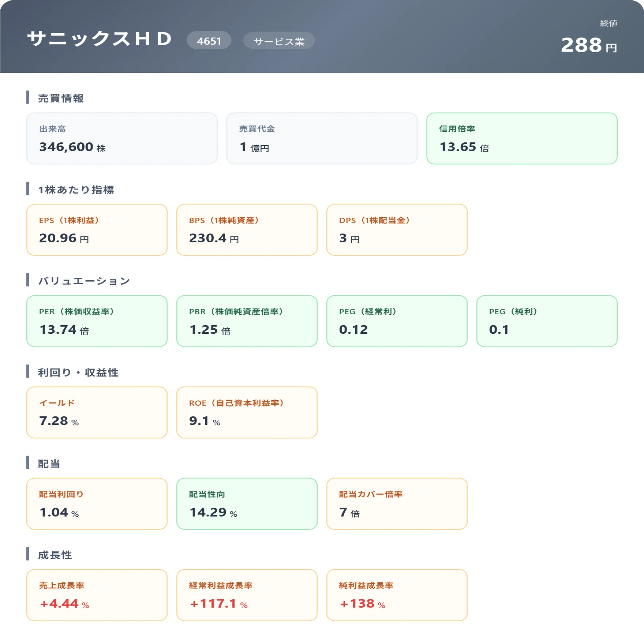Click the サービス業 industry tag
644x644 pixels.
pyautogui.click(x=279, y=41)
